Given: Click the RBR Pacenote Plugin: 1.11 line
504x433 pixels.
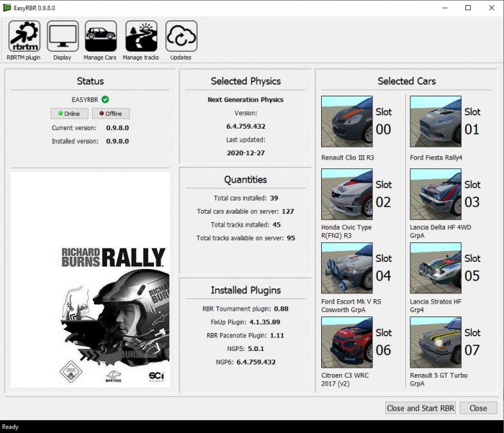Looking at the screenshot, I should click(x=246, y=336).
